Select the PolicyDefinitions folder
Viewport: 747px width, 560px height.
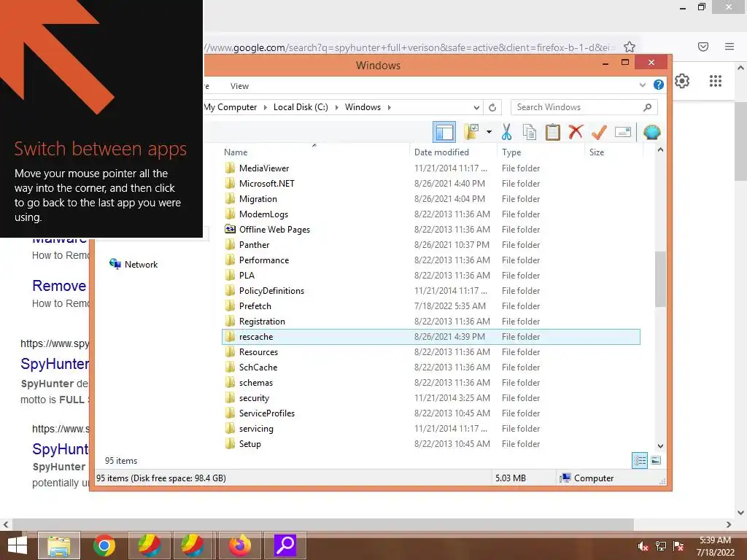coord(271,290)
